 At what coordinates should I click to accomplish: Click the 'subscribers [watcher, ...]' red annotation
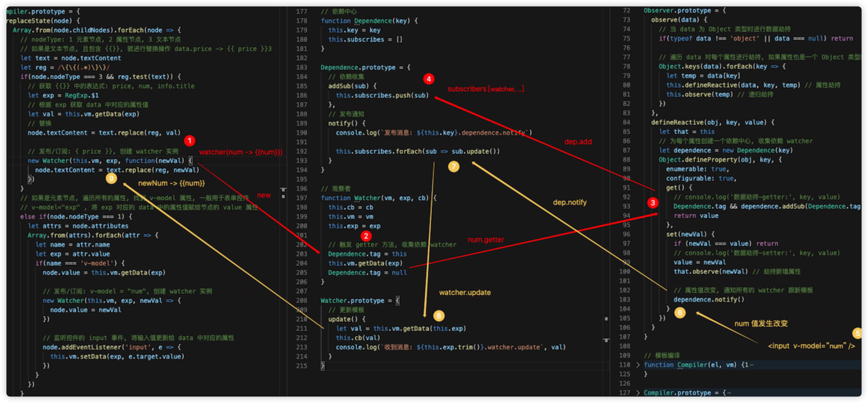coord(485,89)
